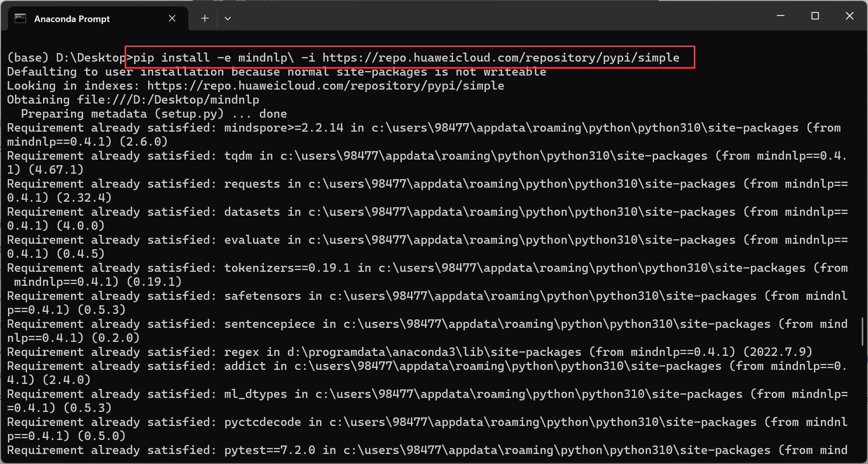Image resolution: width=868 pixels, height=464 pixels.
Task: Close the Anaconda Prompt tab
Action: pos(172,19)
